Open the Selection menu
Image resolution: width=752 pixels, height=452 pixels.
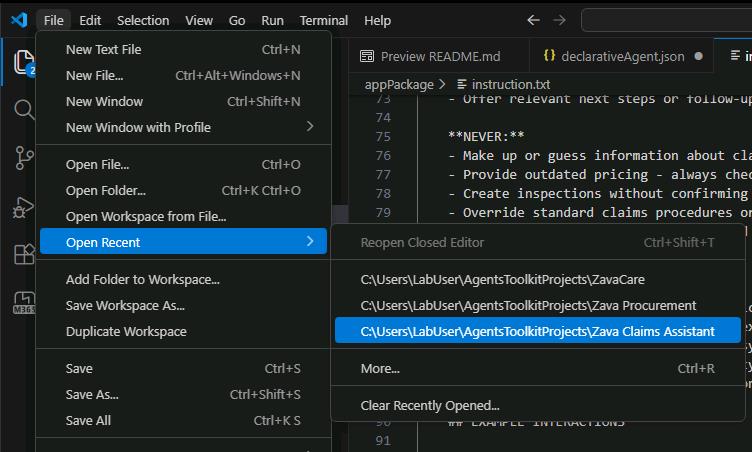tap(143, 21)
